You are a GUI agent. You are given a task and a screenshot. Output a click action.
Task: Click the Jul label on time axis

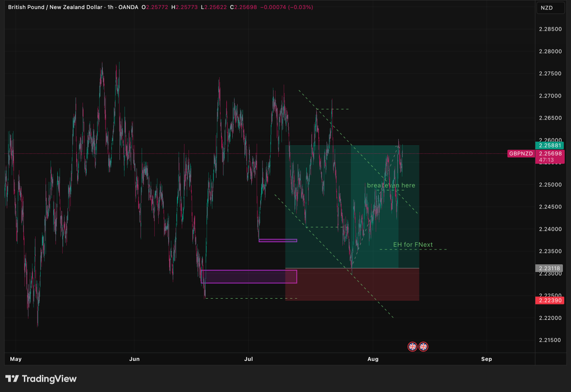pos(248,359)
